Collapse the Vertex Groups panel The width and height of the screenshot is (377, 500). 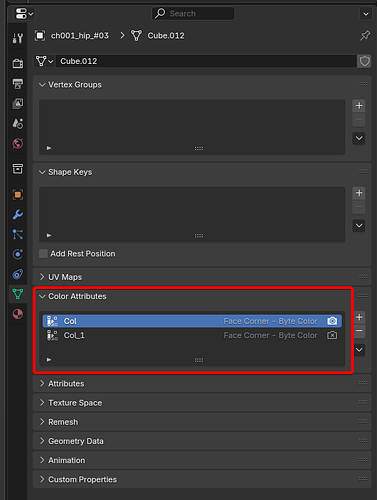click(x=42, y=85)
